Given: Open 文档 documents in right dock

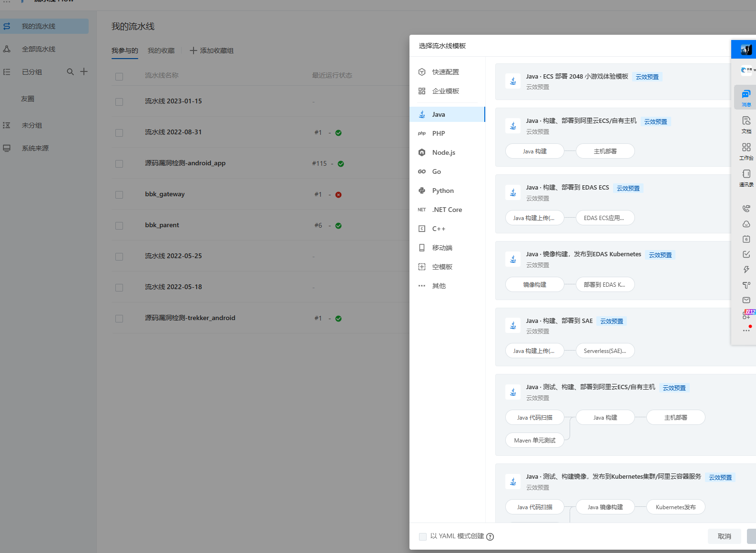Looking at the screenshot, I should pyautogui.click(x=746, y=124).
